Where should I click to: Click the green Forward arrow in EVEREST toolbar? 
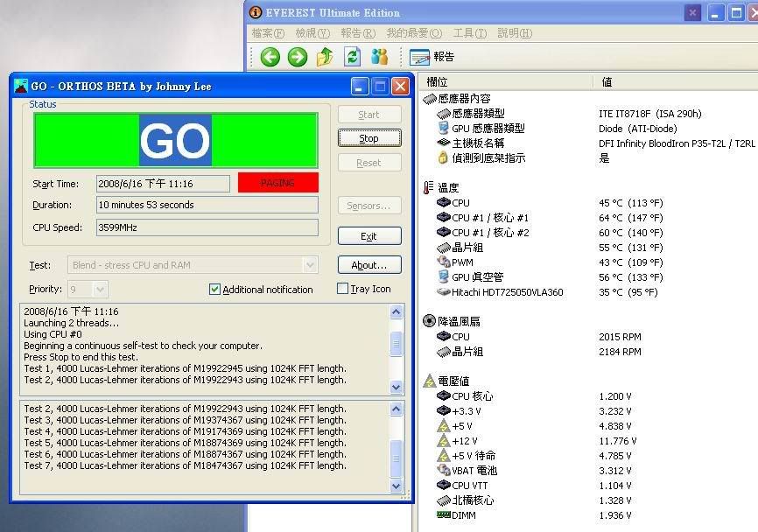click(298, 57)
